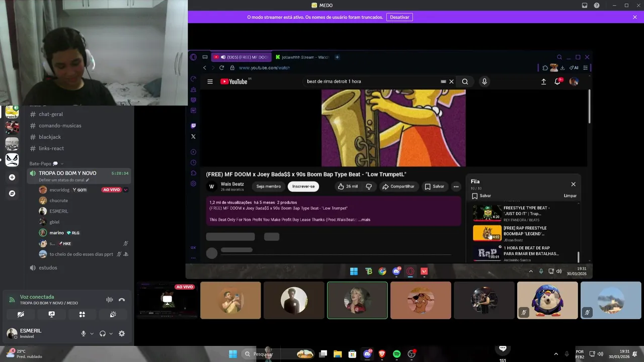Image resolution: width=644 pixels, height=362 pixels.
Task: Clear the YouTube search text
Action: click(451, 81)
